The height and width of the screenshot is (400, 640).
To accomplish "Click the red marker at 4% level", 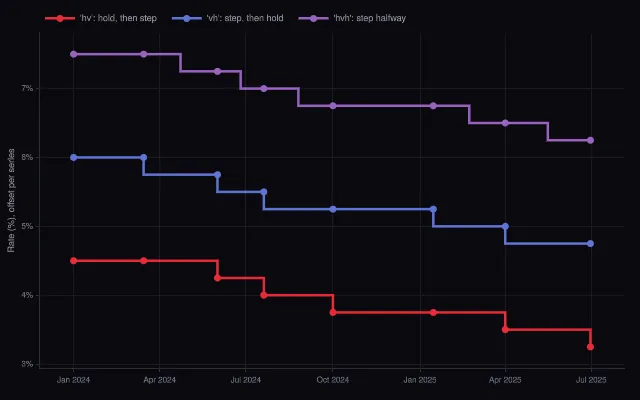I will pyautogui.click(x=264, y=295).
